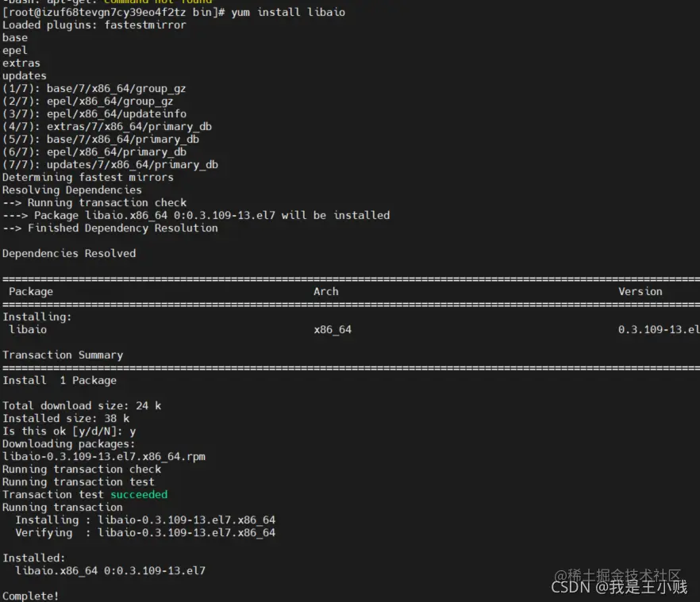
Task: Select line '(5/7): base/7/x86_64/primary_db'
Action: tap(101, 140)
